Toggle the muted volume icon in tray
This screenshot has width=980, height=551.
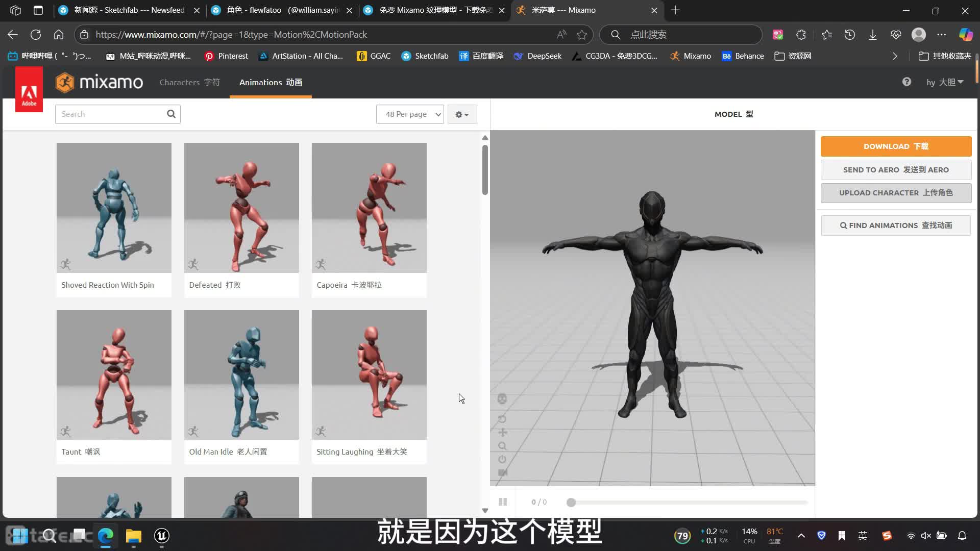pyautogui.click(x=926, y=536)
